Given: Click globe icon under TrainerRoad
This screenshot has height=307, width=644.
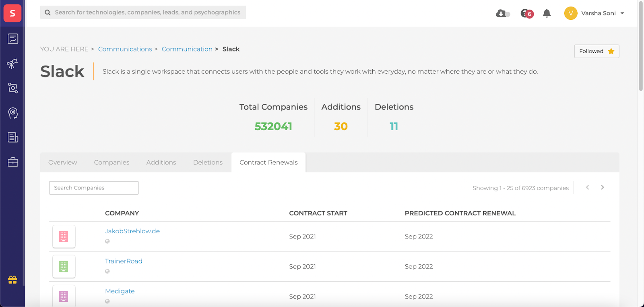Looking at the screenshot, I should [x=107, y=271].
